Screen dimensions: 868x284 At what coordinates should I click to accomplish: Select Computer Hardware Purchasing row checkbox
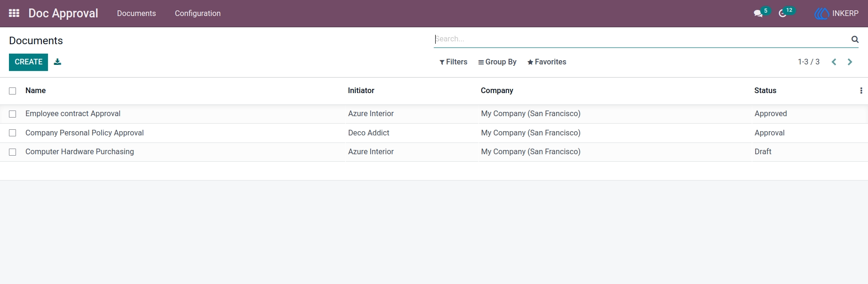click(x=13, y=152)
